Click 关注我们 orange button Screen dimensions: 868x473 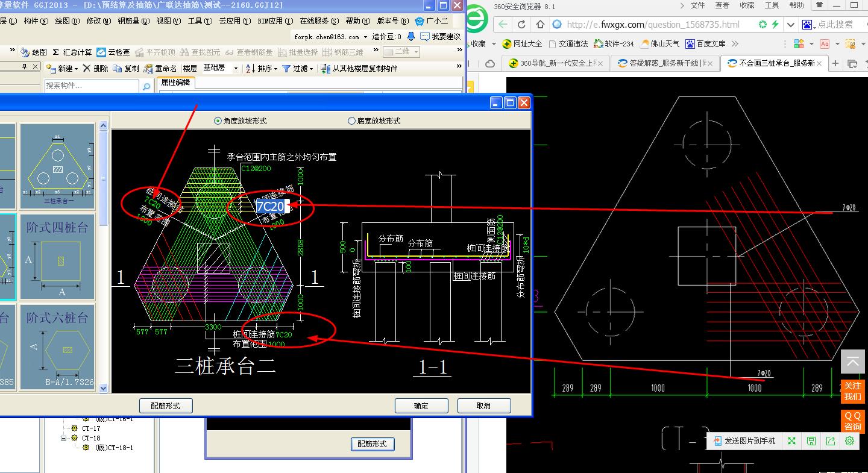coord(853,391)
